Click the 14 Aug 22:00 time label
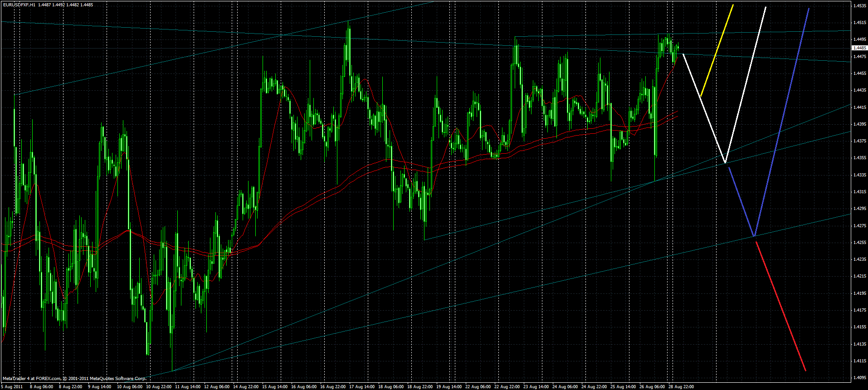 click(246, 387)
